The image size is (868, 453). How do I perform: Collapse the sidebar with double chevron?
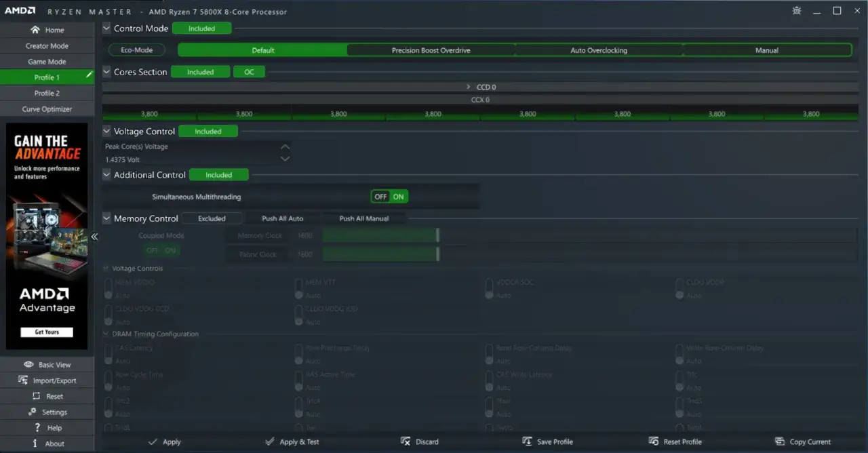[x=94, y=237]
